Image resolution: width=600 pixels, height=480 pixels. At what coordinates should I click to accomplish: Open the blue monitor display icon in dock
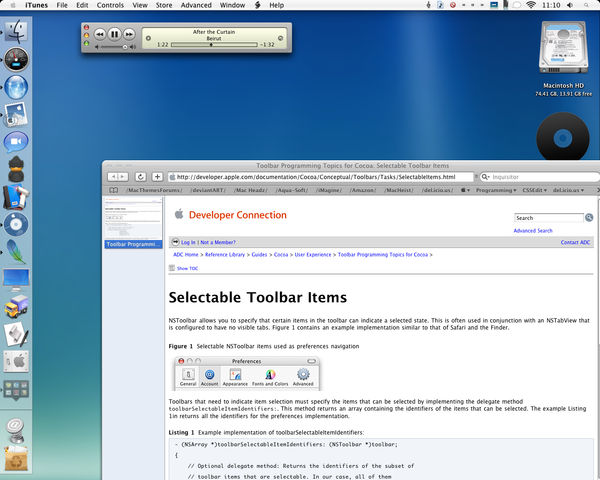[x=16, y=279]
